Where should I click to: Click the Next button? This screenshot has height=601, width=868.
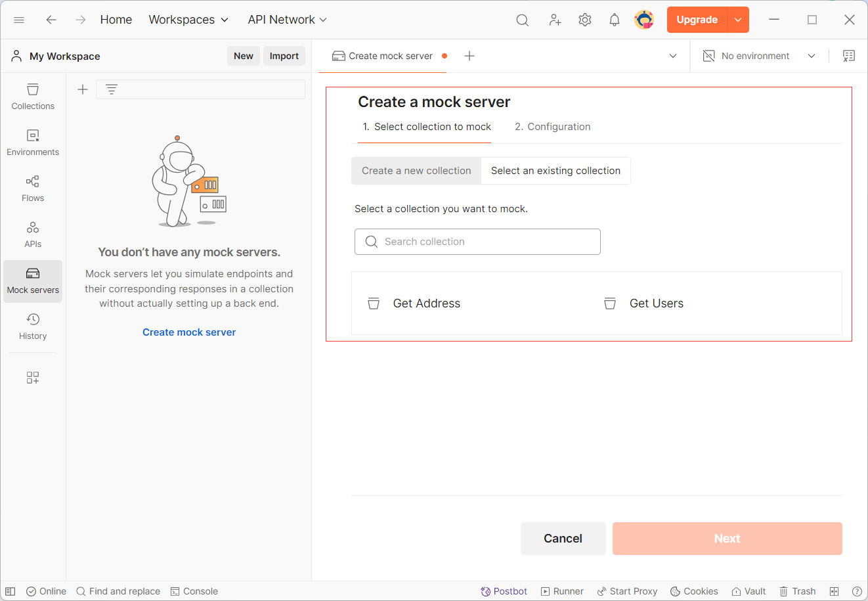tap(727, 539)
